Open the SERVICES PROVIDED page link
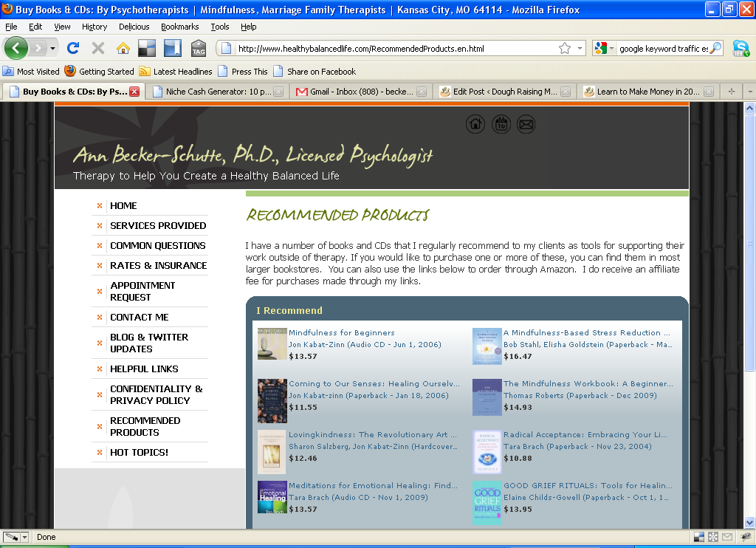Viewport: 756px width, 548px height. [x=158, y=226]
